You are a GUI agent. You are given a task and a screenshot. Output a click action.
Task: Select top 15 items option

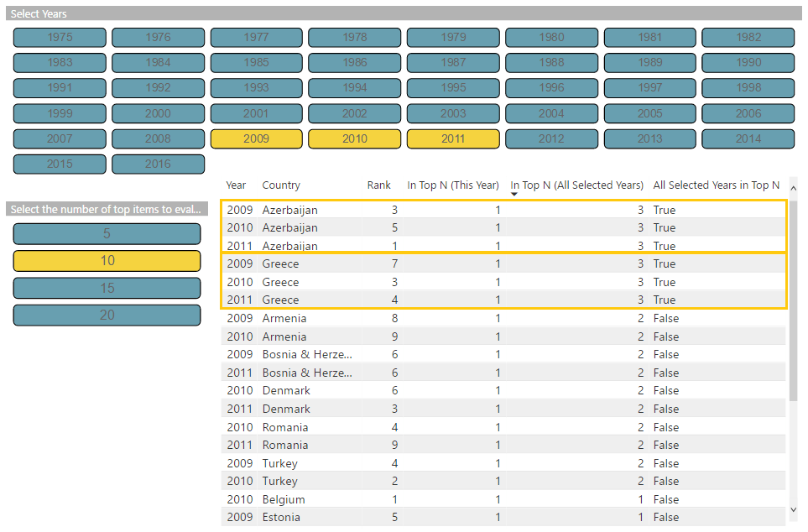[107, 288]
